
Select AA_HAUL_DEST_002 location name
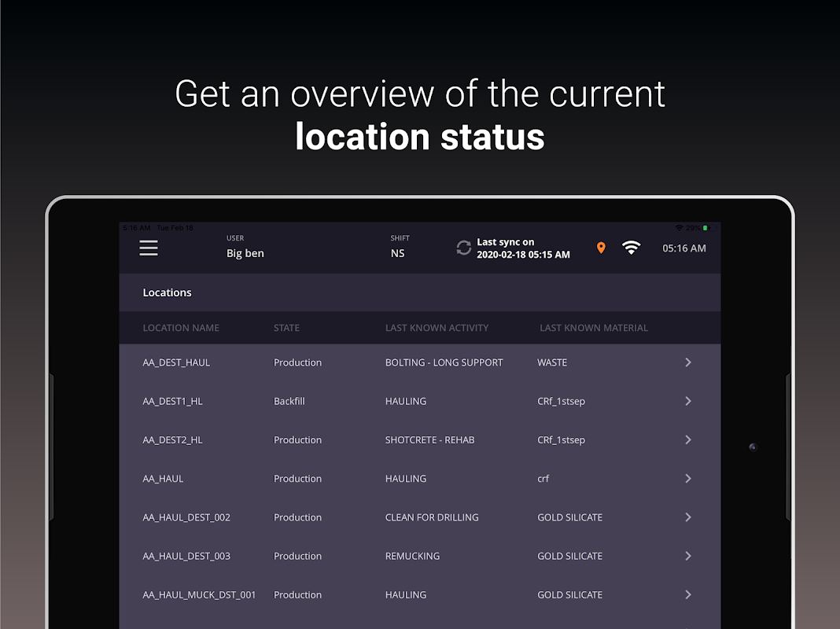[186, 517]
